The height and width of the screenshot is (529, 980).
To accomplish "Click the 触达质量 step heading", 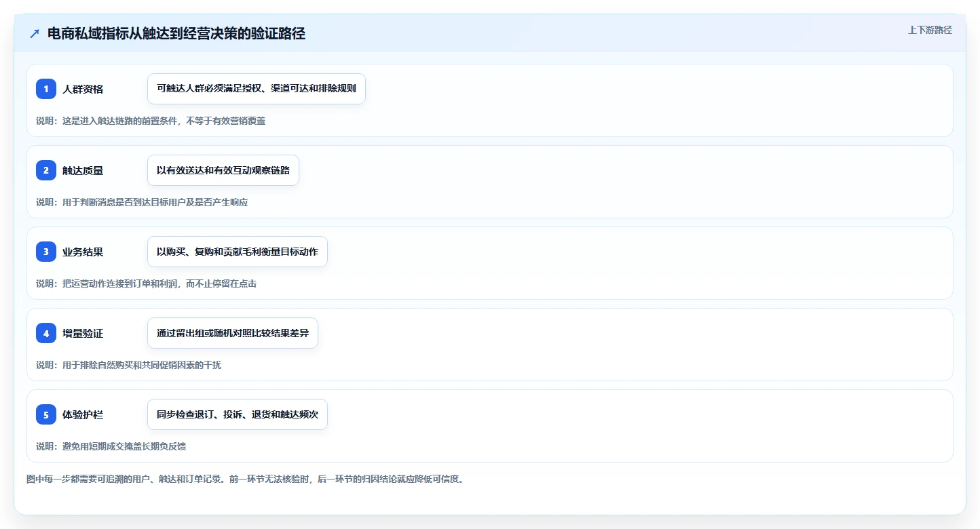I will [83, 170].
